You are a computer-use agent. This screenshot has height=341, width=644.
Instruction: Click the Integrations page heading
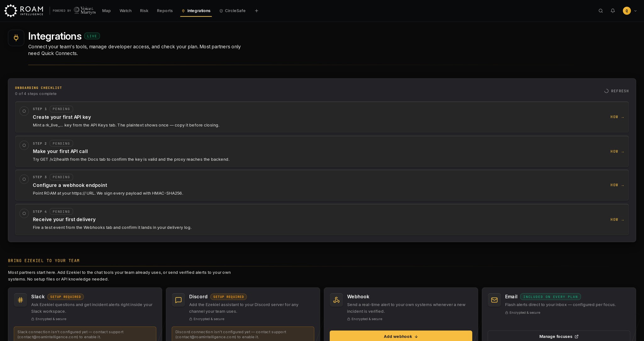[55, 36]
